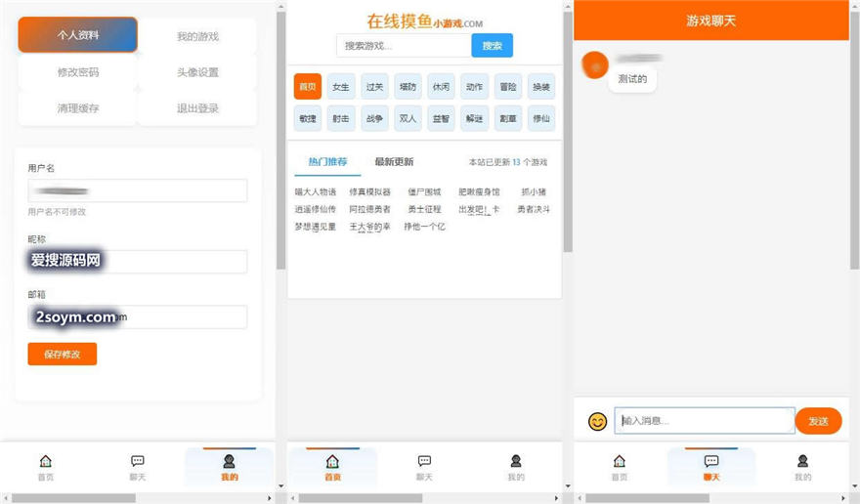This screenshot has width=860, height=504.
Task: Choose the 塔防 game category
Action: click(x=408, y=87)
